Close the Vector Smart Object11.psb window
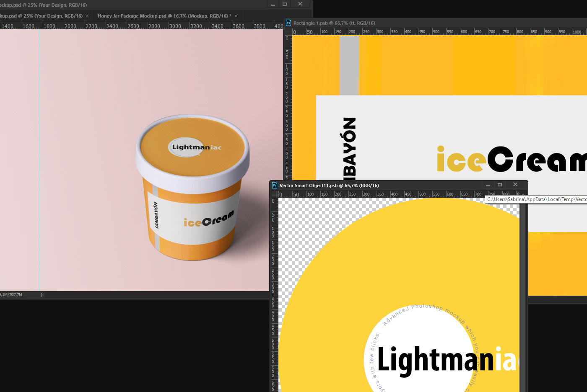The image size is (587, 392). (x=515, y=185)
